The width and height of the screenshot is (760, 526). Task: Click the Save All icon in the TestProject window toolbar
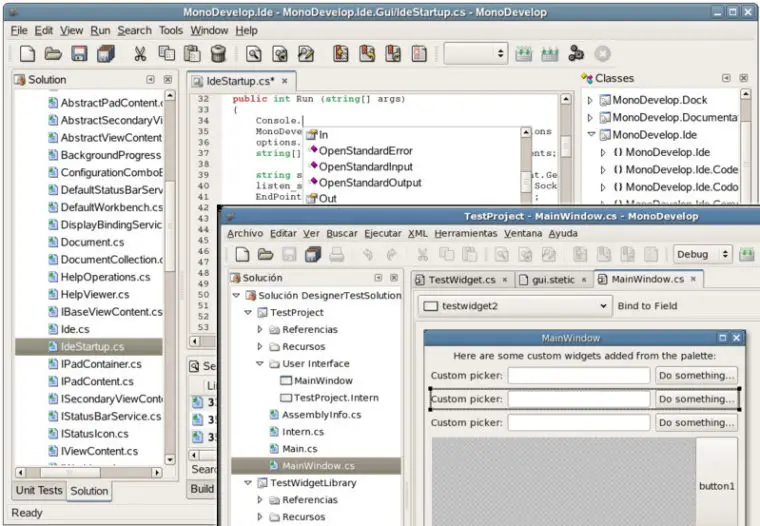coord(313,255)
